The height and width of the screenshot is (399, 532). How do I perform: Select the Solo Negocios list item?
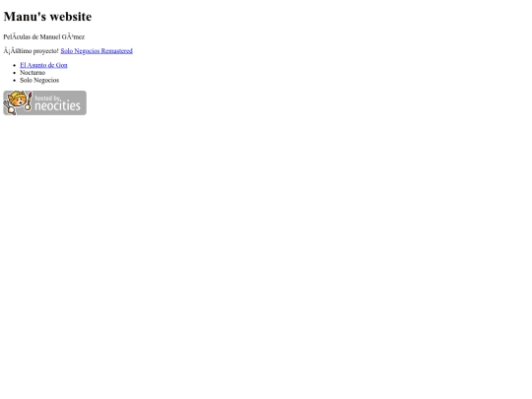click(39, 81)
